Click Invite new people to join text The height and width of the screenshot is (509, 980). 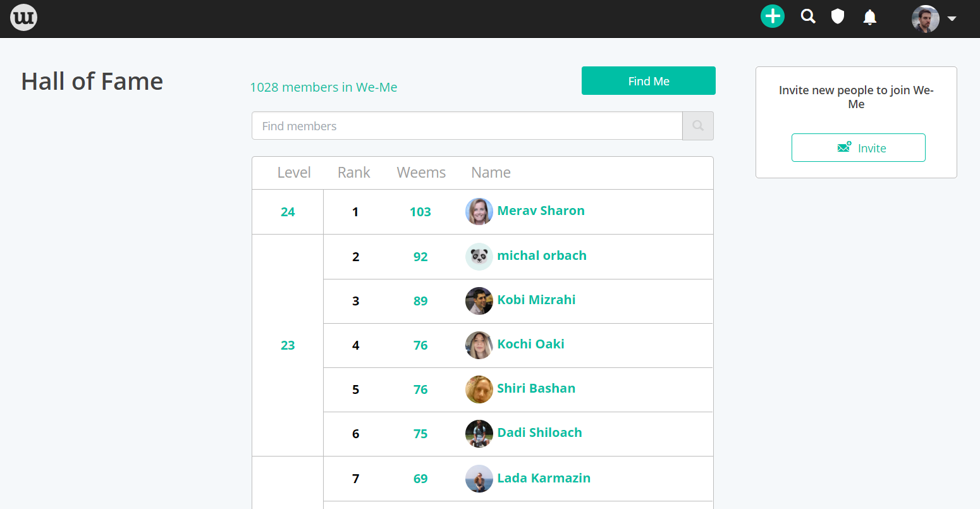coord(856,97)
